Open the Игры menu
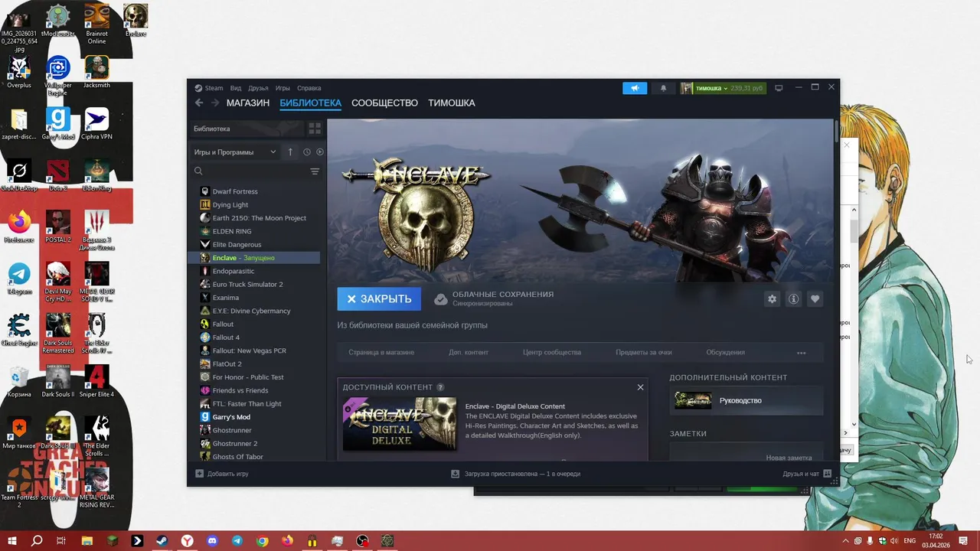980x551 pixels. 283,88
